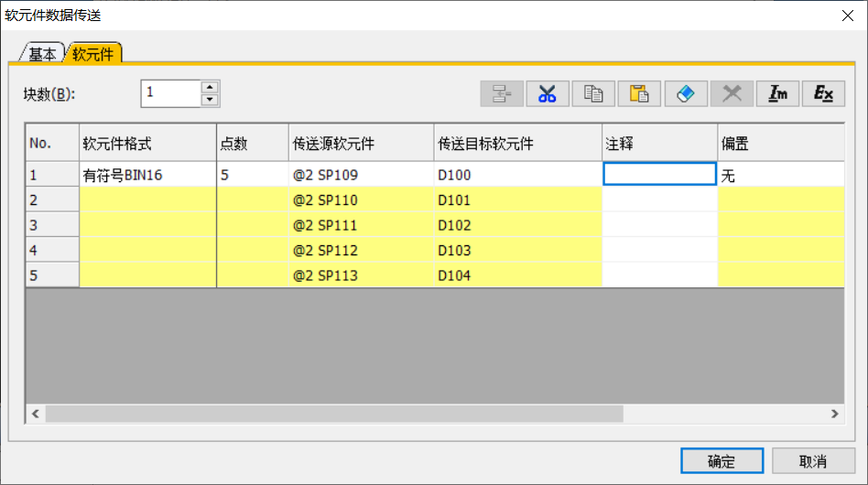Click the clipboard paste icon
868x485 pixels.
(639, 93)
